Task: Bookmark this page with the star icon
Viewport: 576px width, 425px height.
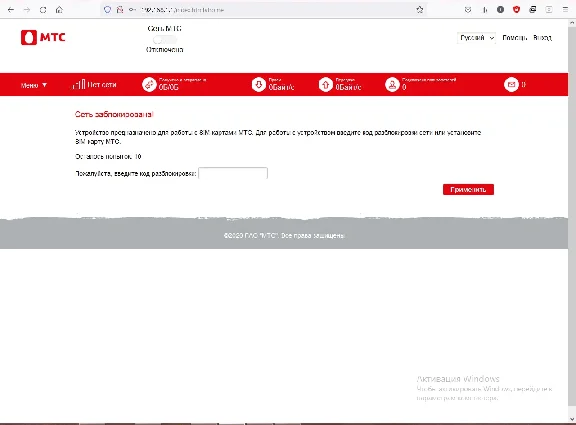Action: point(420,10)
